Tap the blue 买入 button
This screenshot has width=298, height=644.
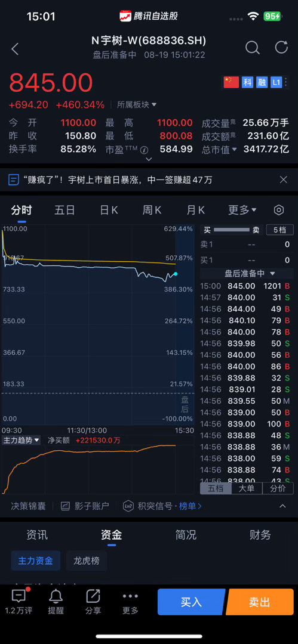(191, 602)
